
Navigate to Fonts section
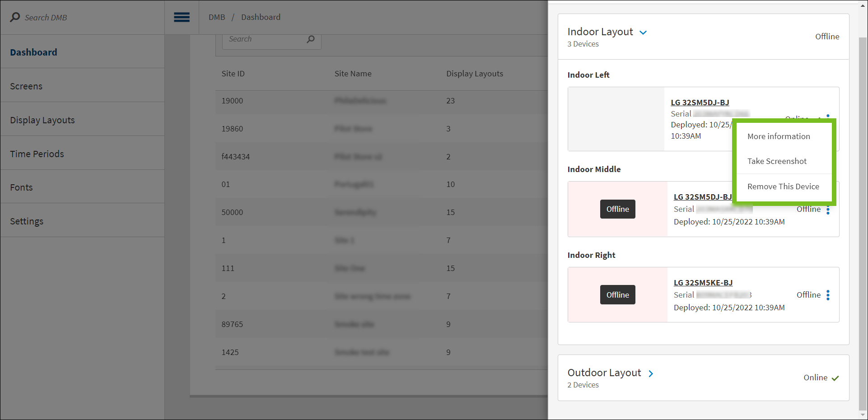22,187
